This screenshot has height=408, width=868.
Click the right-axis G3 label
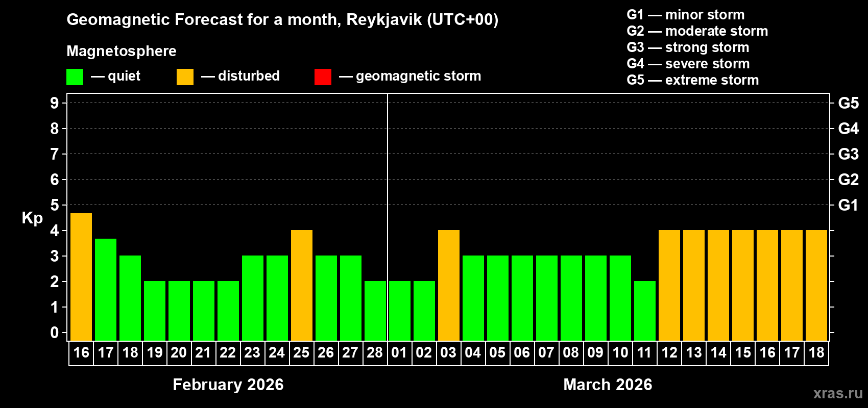[848, 154]
